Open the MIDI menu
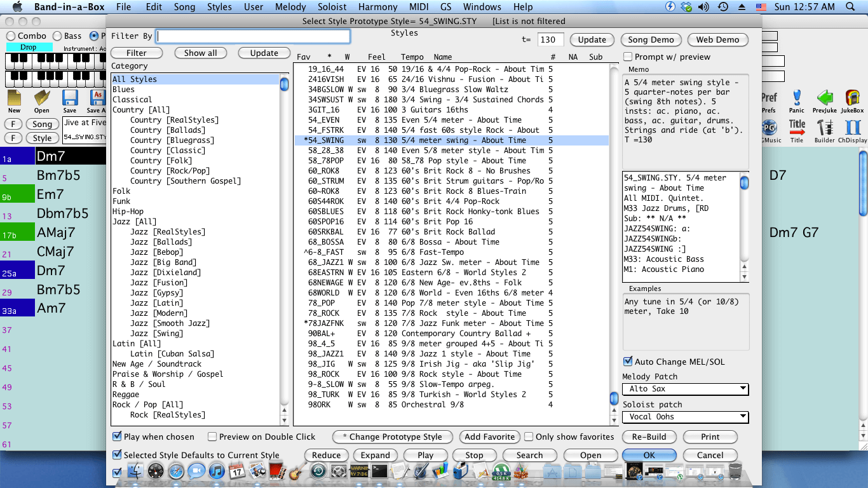Viewport: 868px width, 488px height. (419, 7)
